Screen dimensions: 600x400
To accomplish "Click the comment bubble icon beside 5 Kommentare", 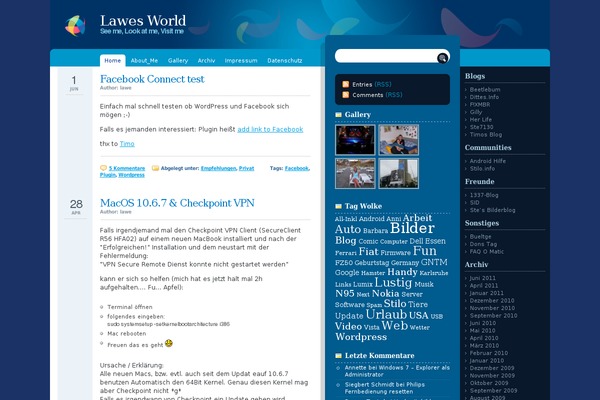I will [103, 168].
